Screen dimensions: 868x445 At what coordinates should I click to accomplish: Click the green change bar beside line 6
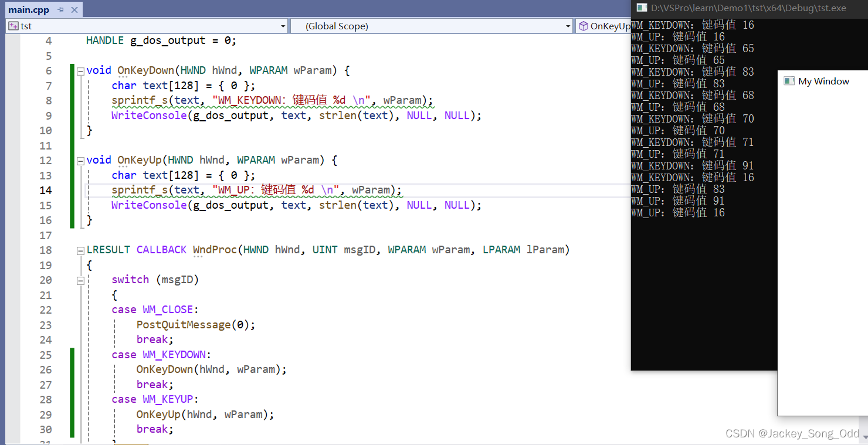(x=72, y=70)
